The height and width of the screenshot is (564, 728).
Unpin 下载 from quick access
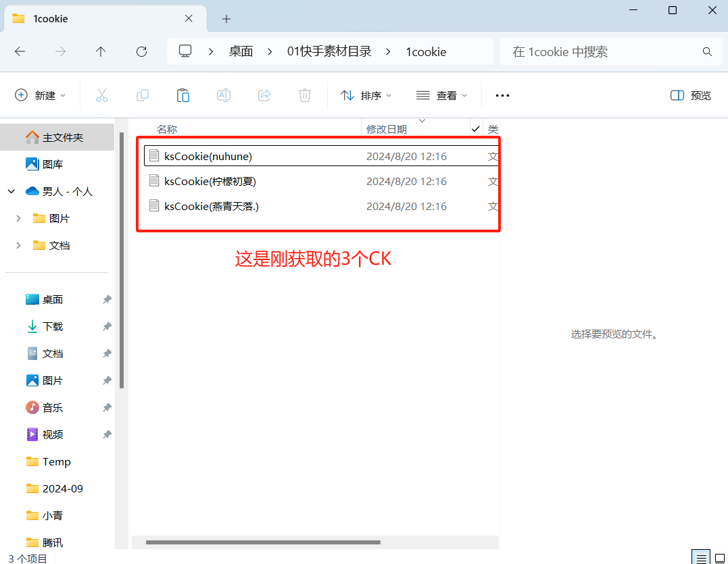tap(107, 326)
